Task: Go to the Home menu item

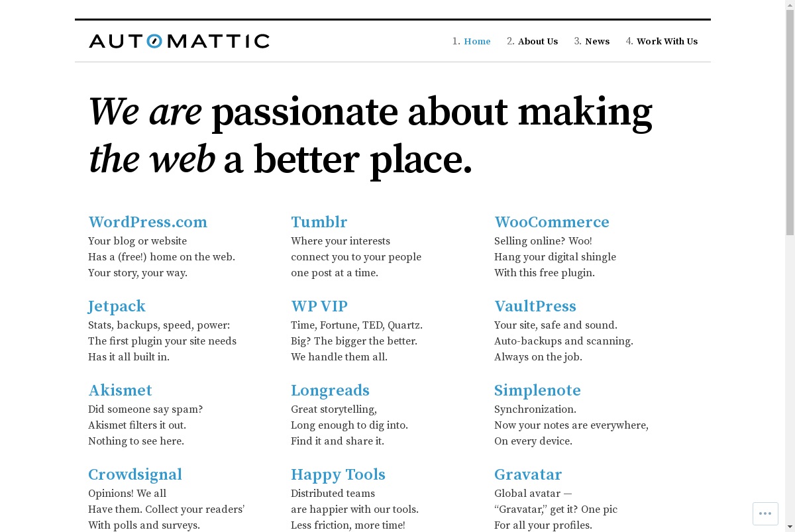Action: coord(477,41)
